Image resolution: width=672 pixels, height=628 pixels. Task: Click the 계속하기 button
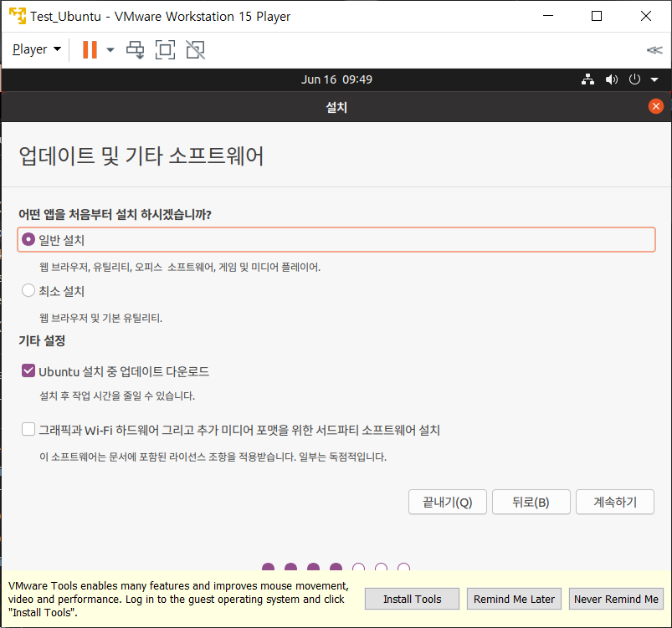615,502
